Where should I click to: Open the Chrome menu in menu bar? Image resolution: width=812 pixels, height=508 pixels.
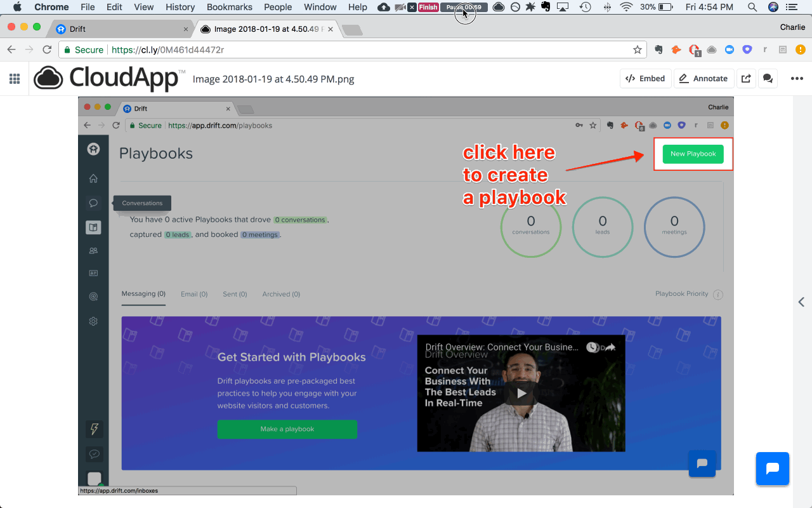point(51,7)
